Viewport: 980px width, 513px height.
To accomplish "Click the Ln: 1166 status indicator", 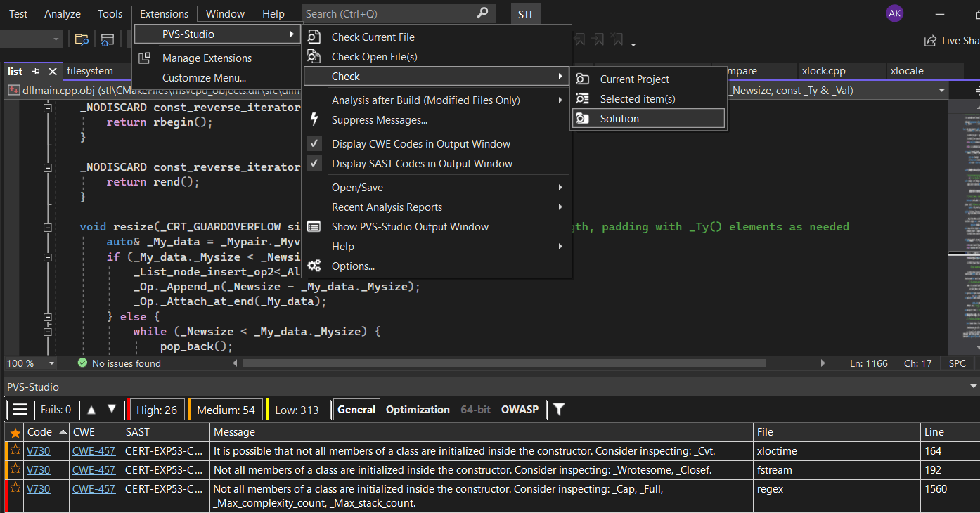I will click(869, 363).
